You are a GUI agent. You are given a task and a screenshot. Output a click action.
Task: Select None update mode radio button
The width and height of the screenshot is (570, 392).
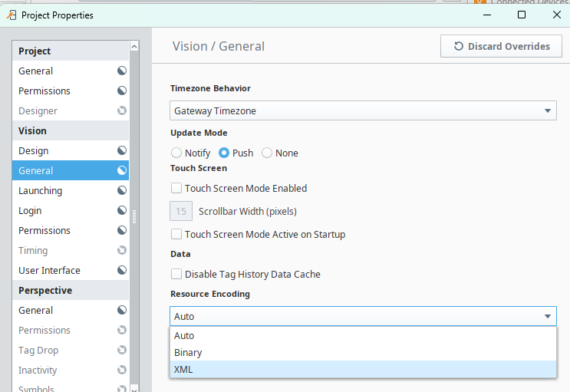pos(267,153)
